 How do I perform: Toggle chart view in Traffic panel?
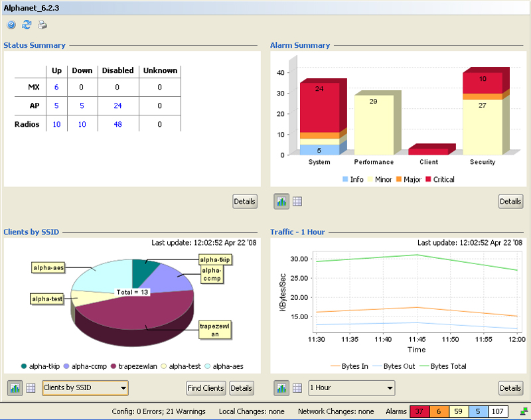(x=281, y=388)
